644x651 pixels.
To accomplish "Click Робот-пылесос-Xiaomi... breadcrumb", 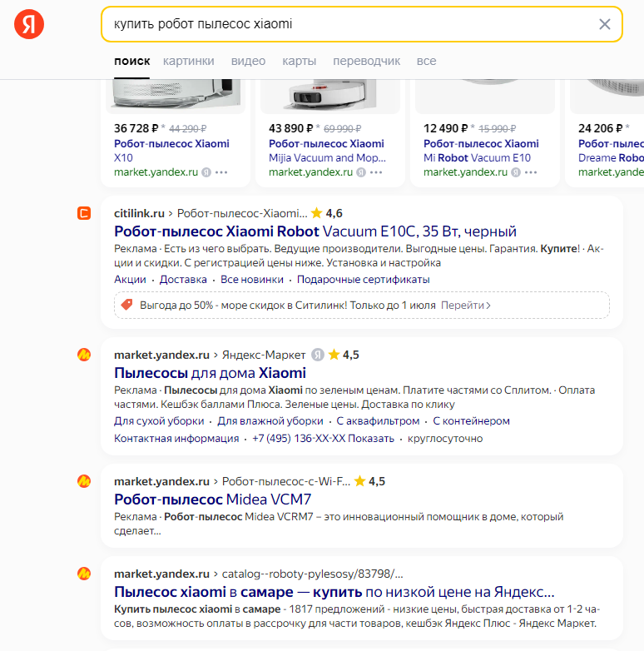I will (x=242, y=213).
